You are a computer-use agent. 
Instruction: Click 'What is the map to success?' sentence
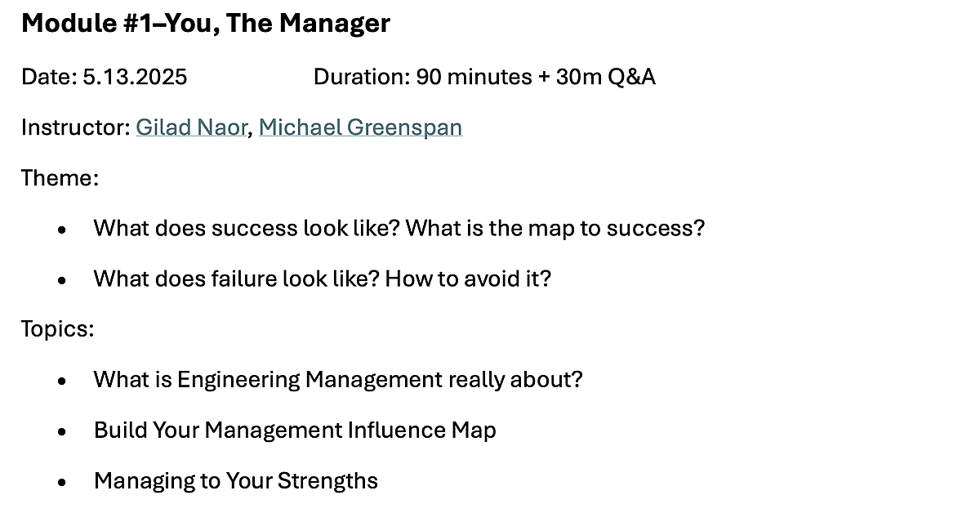(x=555, y=228)
